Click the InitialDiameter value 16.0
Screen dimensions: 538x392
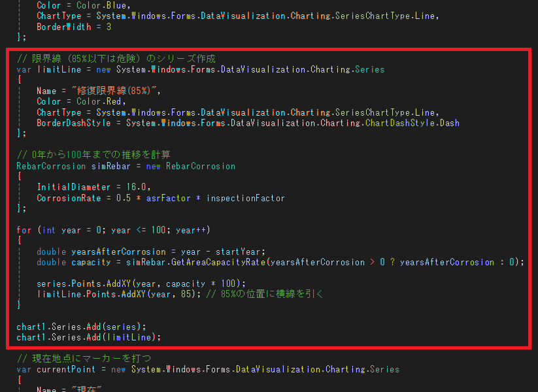pos(136,187)
